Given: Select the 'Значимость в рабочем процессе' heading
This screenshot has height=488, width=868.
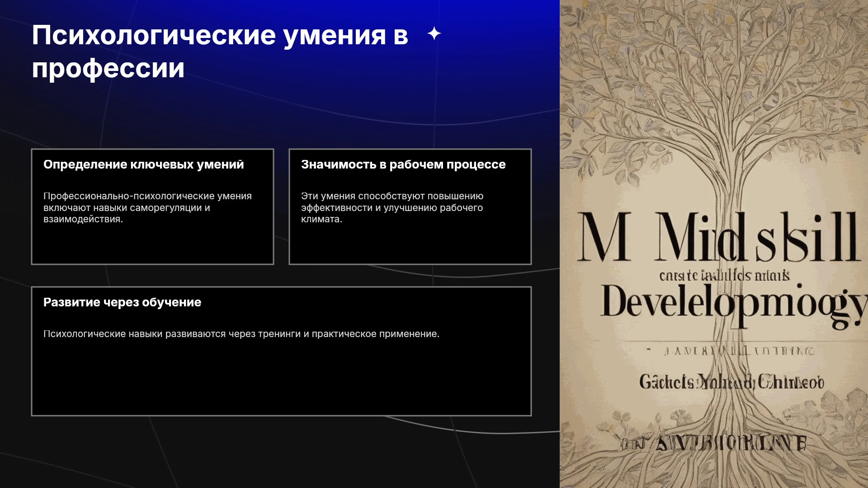Looking at the screenshot, I should [x=403, y=164].
